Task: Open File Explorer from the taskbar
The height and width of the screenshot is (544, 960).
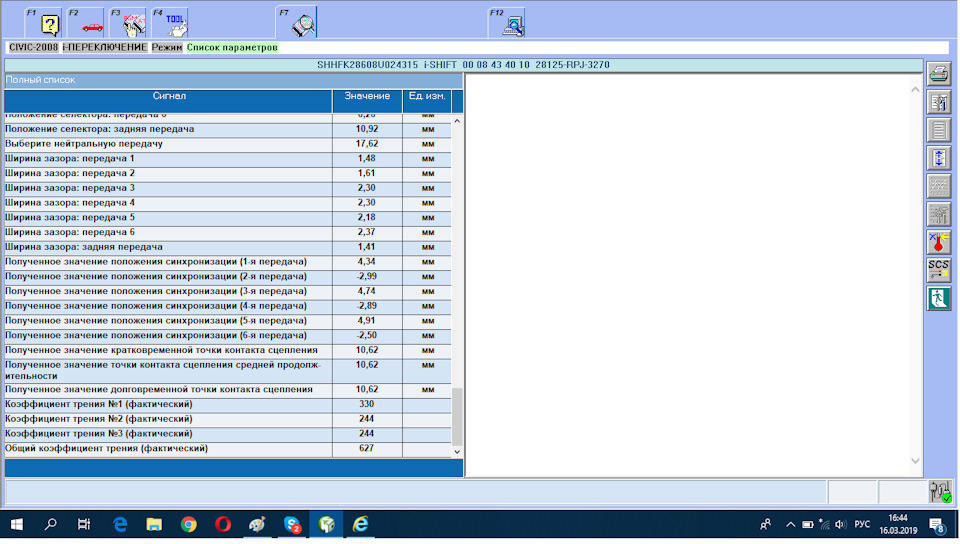Action: pos(154,524)
